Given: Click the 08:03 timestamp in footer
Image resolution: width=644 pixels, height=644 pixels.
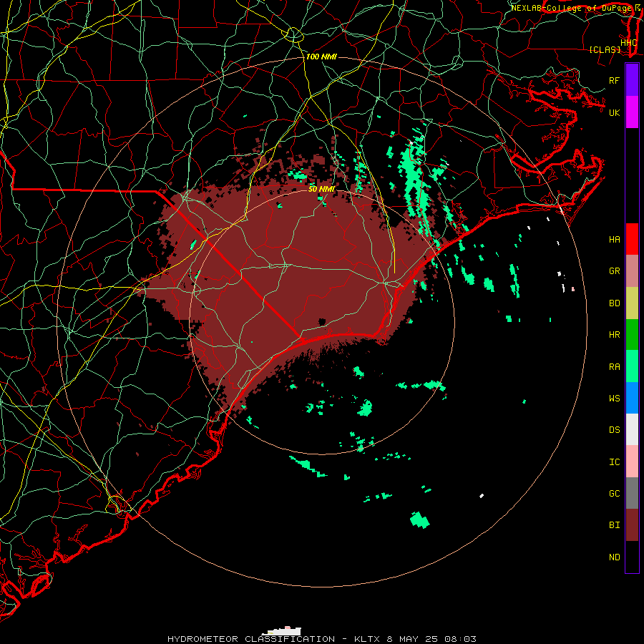Looking at the screenshot, I should pos(462,639).
